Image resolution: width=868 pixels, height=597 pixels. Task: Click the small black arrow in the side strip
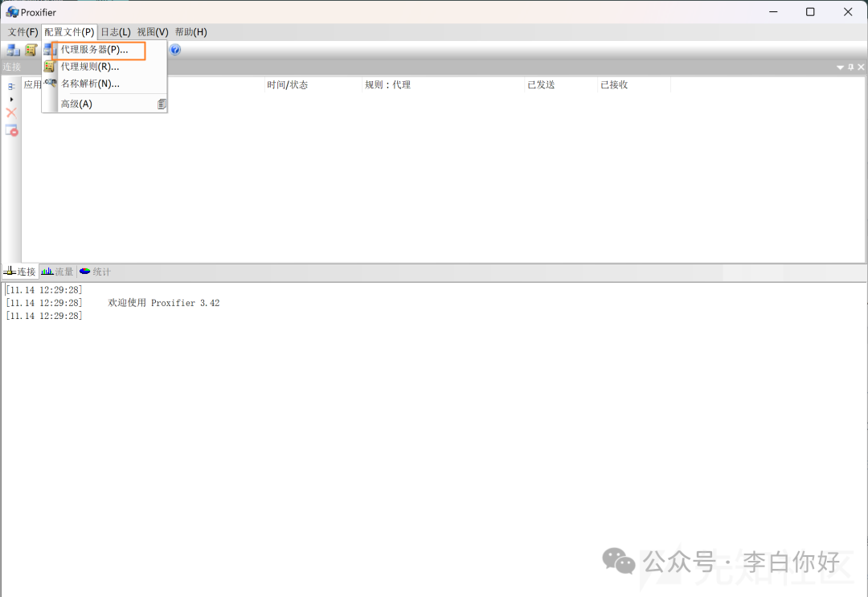(x=11, y=100)
